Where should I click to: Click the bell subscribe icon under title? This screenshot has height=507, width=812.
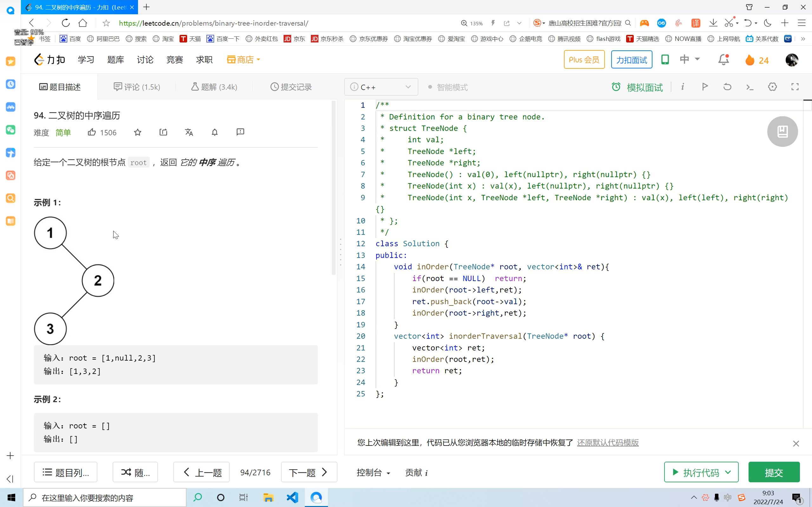(215, 132)
